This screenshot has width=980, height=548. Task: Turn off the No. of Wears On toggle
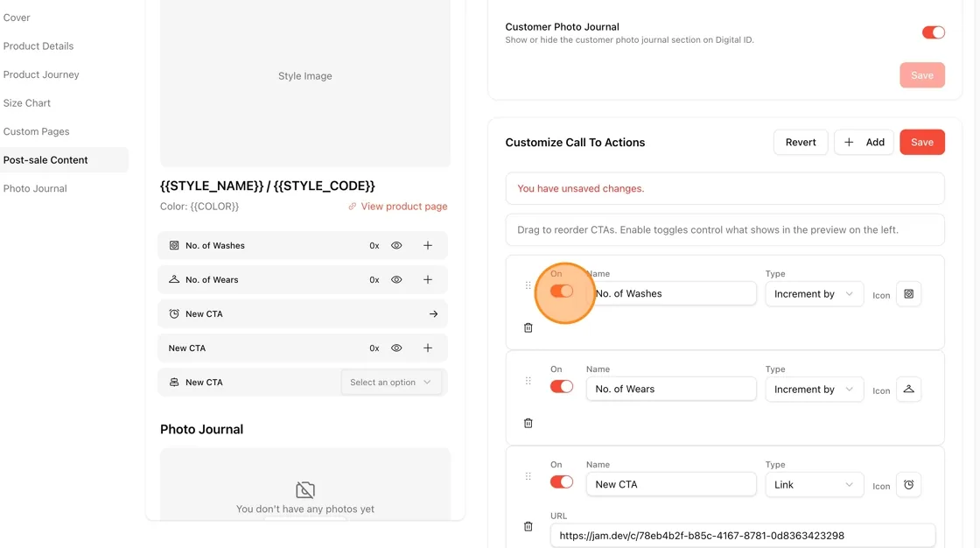point(561,387)
